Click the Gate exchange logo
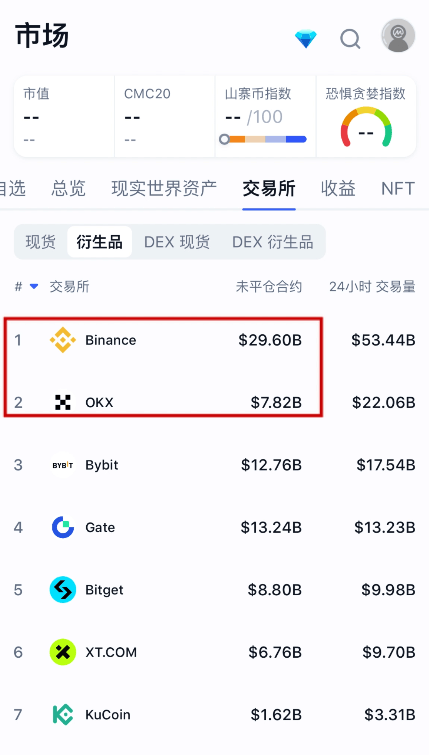Screen dimensions: 429x755 point(63,527)
